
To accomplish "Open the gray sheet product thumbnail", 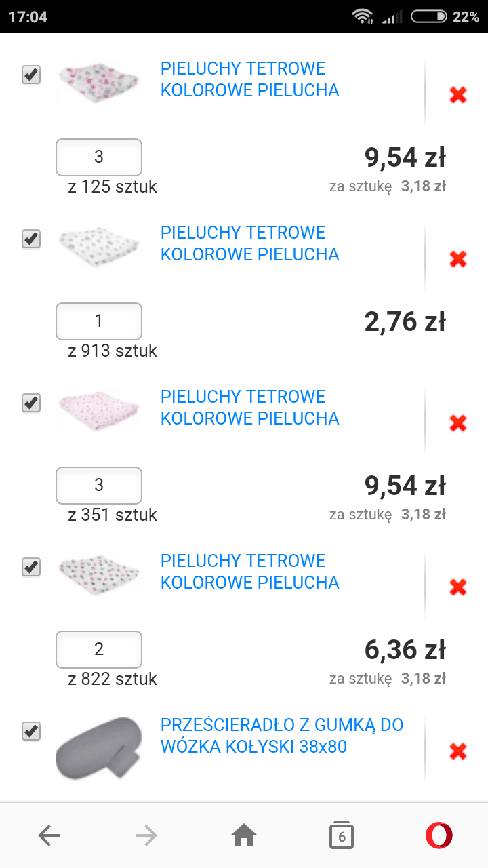I will click(x=98, y=749).
